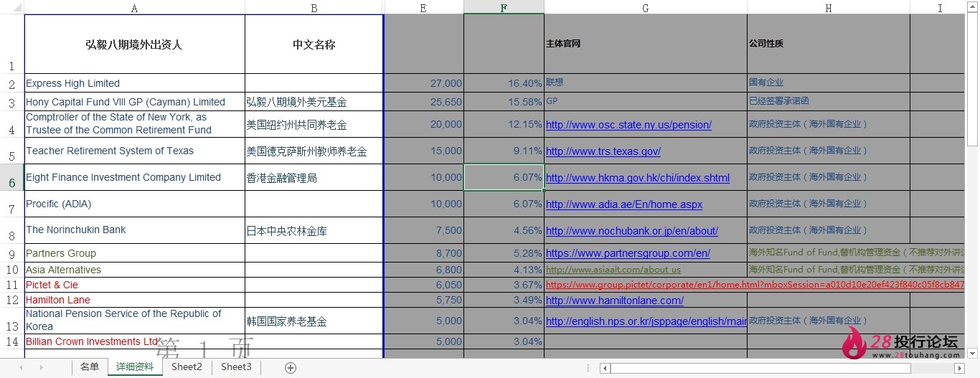Select header cell '弘毅八期境外出资人'
Screen dimensions: 980x378
tap(135, 44)
